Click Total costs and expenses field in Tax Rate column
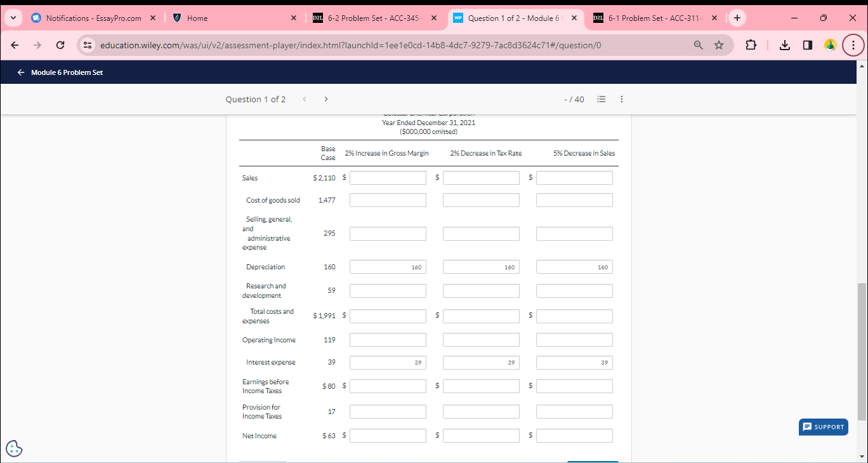Viewport: 868px width, 463px height. point(481,316)
